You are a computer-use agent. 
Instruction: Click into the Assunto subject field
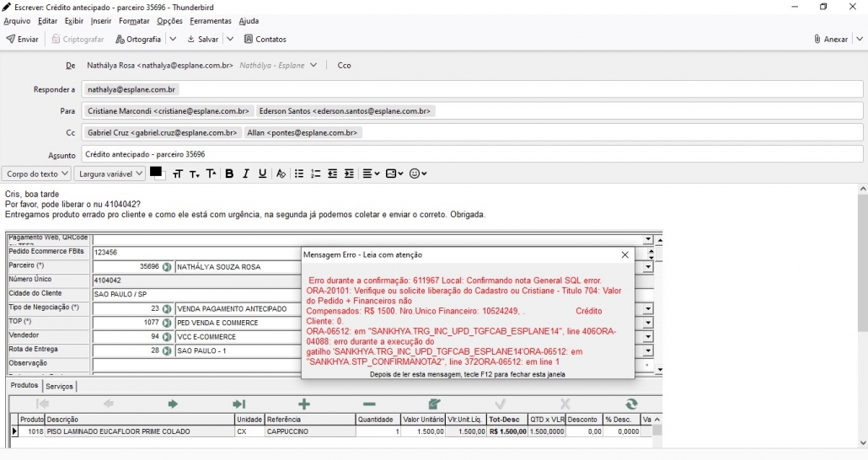(472, 154)
